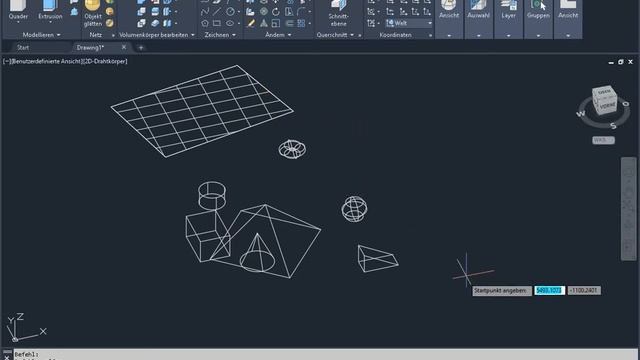Image resolution: width=640 pixels, height=360 pixels.
Task: Open the Gruppen panel dropdown arrow
Action: tap(538, 36)
